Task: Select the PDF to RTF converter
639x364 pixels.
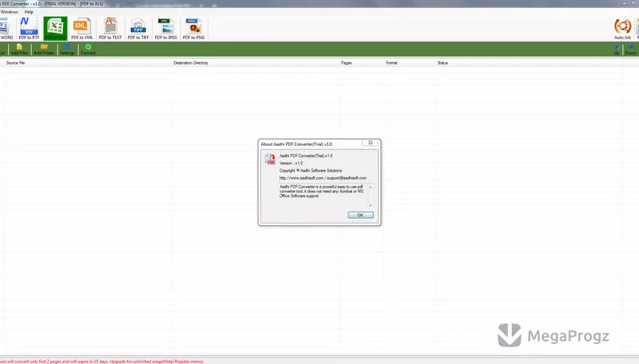Action: 29,29
